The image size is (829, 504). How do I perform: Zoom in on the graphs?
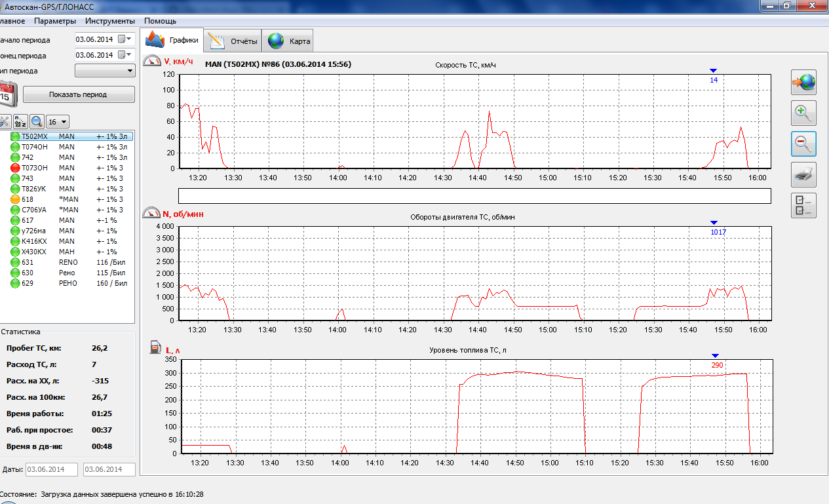point(803,113)
